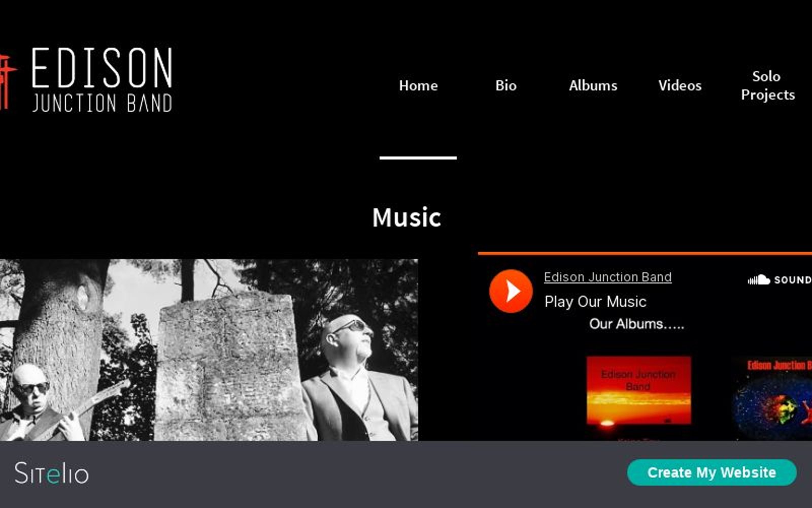Navigate to the Videos page
The height and width of the screenshot is (508, 812).
tap(680, 85)
